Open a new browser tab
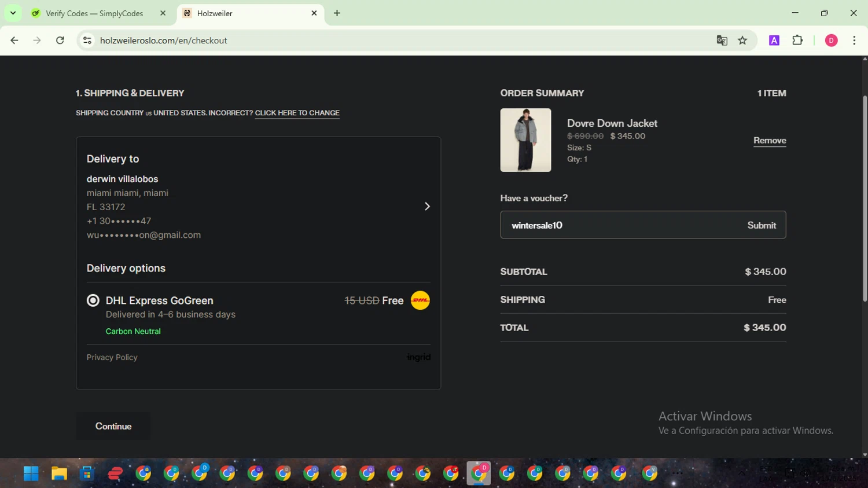The height and width of the screenshot is (488, 868). (x=337, y=13)
